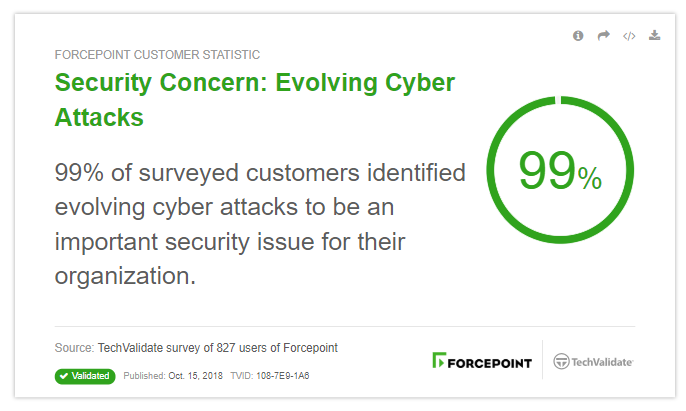Open the Security Concern: Evolving Cyber Attacks title

click(255, 100)
